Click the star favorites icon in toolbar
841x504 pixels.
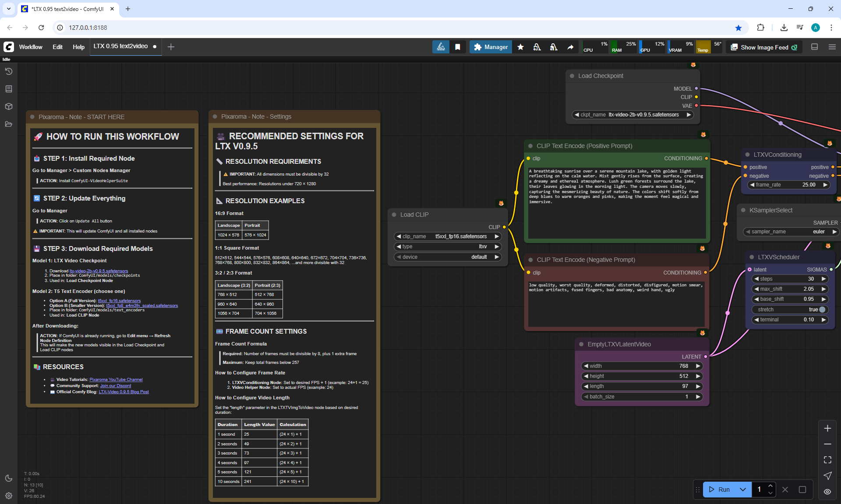click(x=520, y=47)
